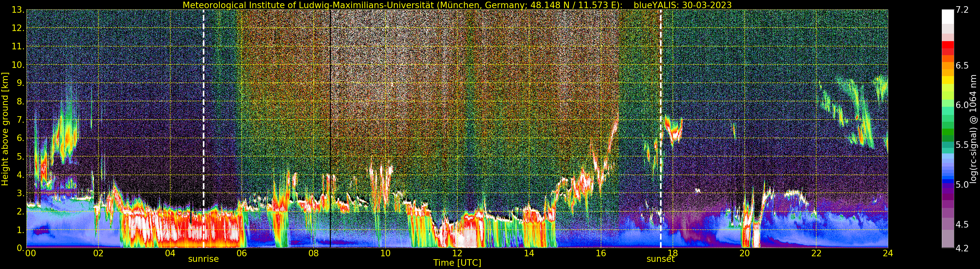This screenshot has height=269, width=980.
Task: Click the dashed sunset marker line
Action: (661, 129)
